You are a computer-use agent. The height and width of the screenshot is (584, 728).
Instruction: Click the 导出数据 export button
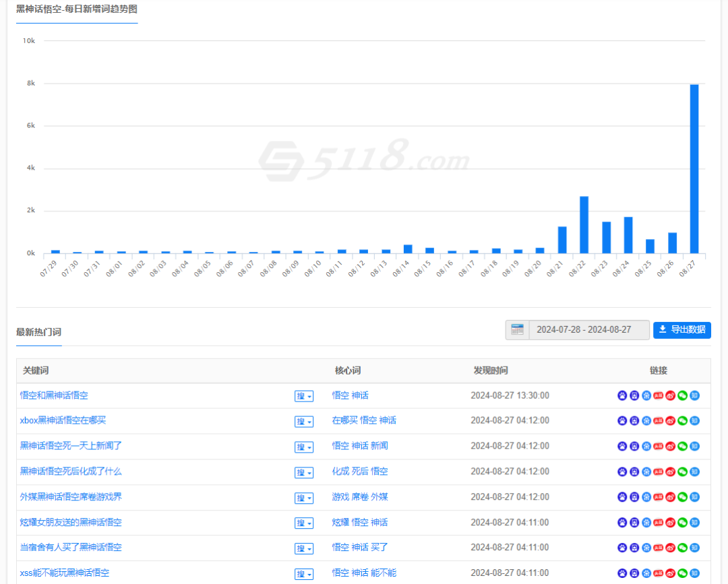coord(682,330)
